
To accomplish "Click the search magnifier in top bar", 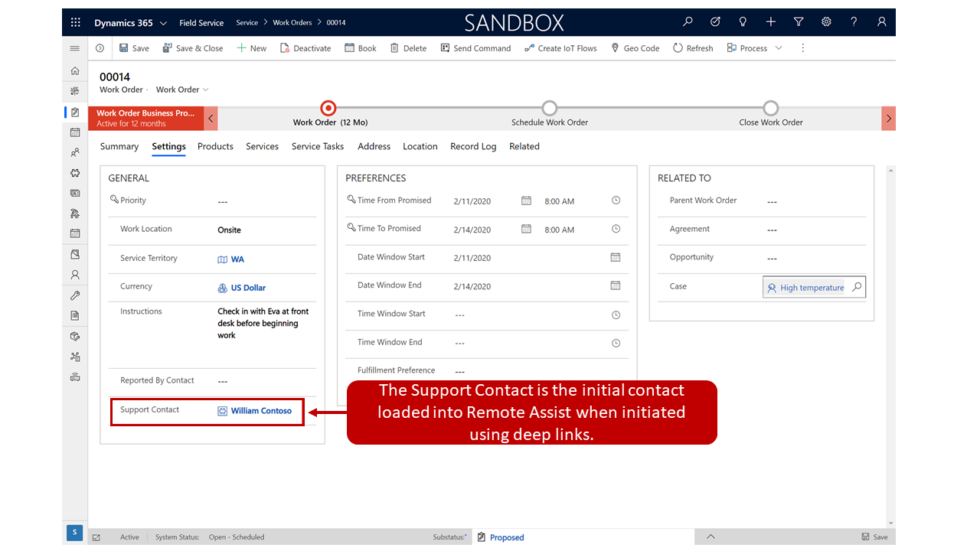I will coord(688,22).
